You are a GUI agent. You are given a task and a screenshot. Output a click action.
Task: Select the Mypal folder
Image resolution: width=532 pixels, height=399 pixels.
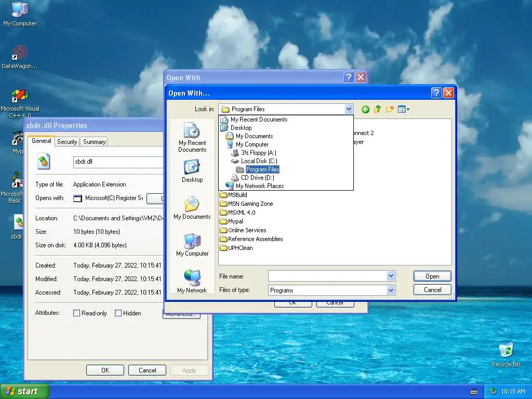[x=231, y=221]
